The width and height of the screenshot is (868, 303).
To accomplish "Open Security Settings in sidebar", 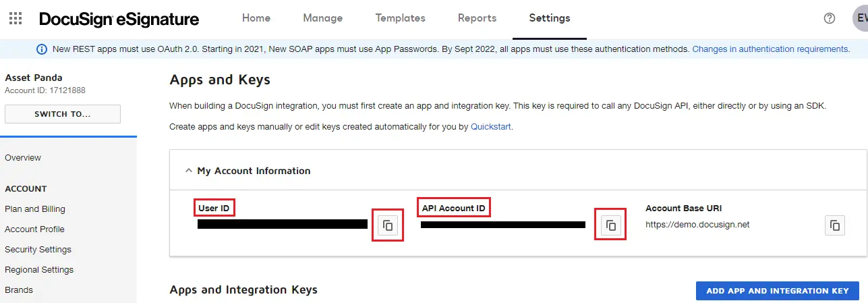I will point(38,250).
